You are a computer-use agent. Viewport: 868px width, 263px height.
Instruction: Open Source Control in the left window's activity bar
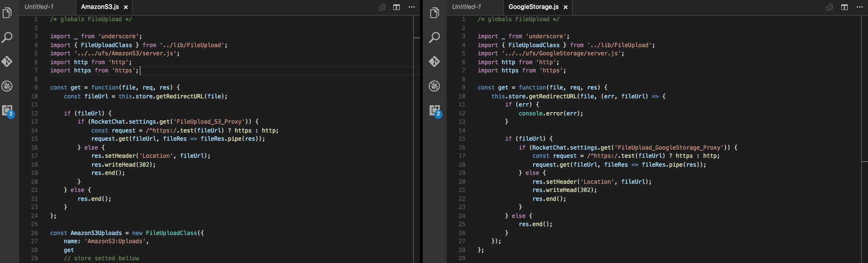(7, 62)
